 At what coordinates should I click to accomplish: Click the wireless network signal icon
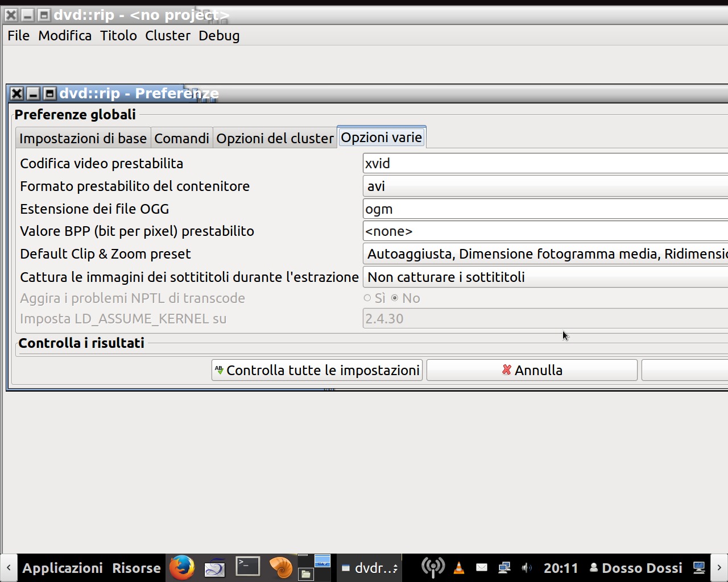433,567
